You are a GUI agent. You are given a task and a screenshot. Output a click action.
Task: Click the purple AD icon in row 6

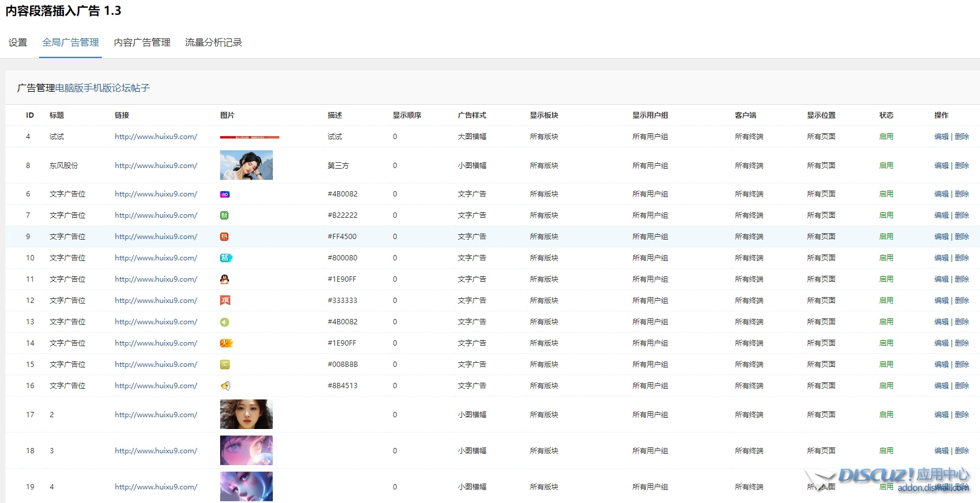[224, 194]
